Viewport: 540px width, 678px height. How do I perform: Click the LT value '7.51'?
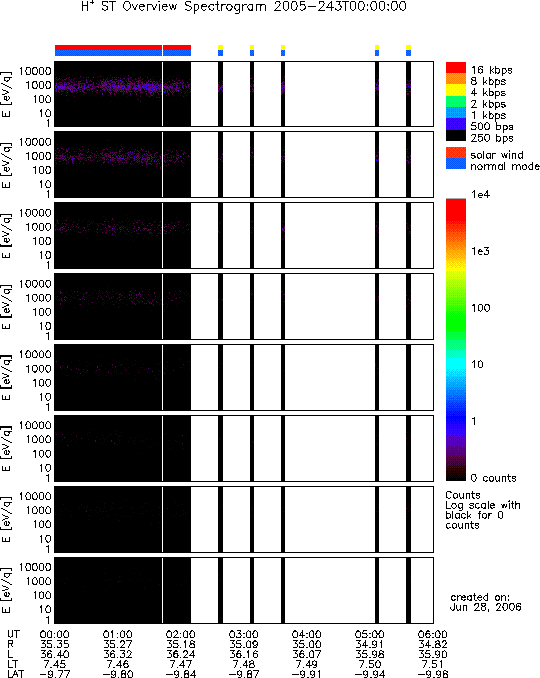tap(433, 664)
